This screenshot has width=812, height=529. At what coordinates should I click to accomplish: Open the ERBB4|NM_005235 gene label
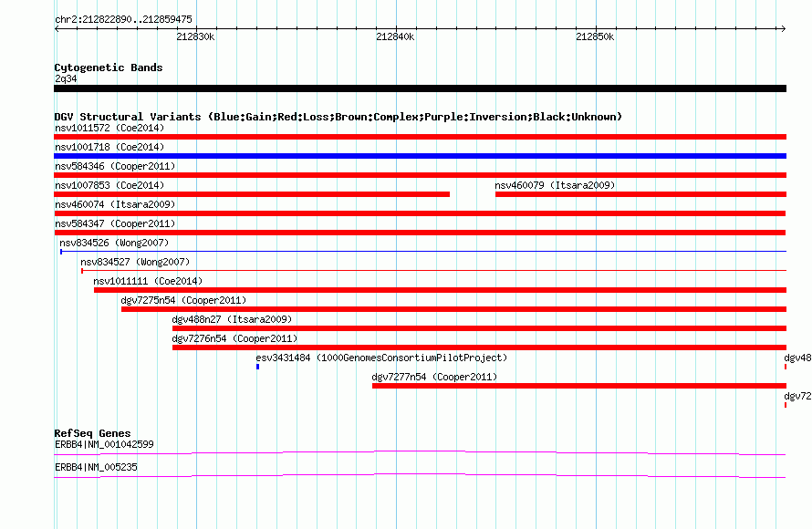coord(96,467)
